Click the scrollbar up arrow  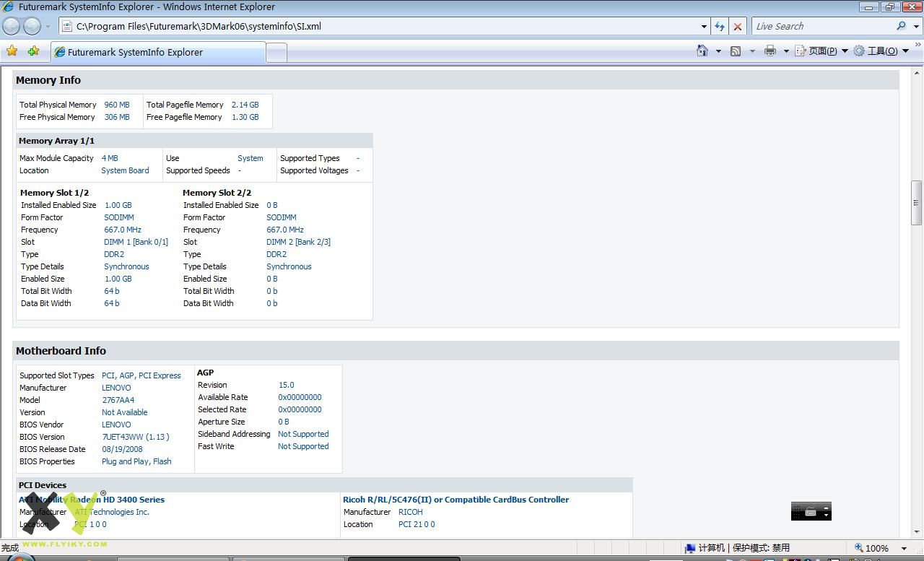917,72
